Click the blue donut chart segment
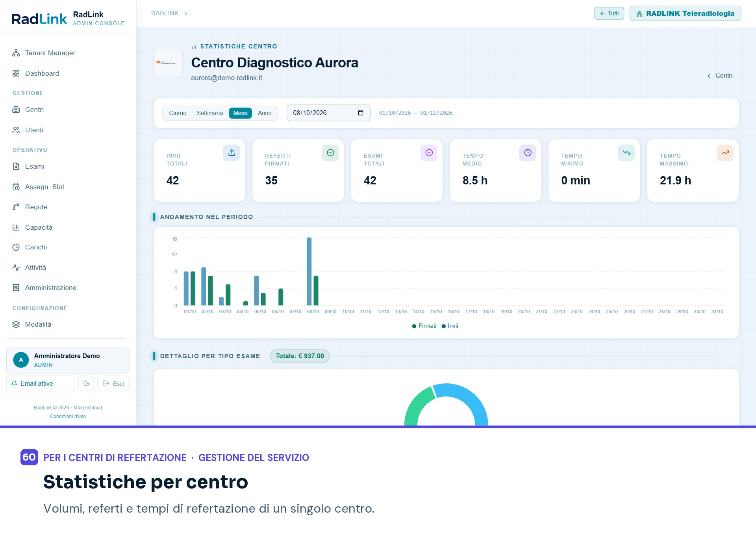This screenshot has height=539, width=756. (x=471, y=400)
